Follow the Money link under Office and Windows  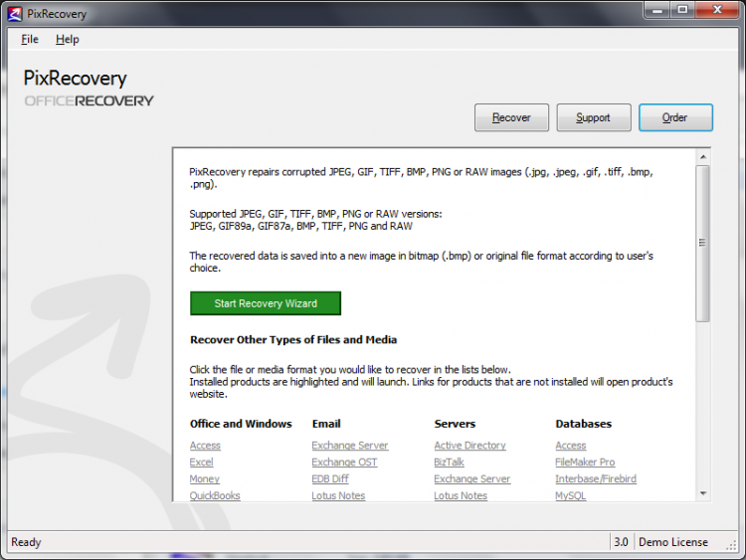coord(204,478)
